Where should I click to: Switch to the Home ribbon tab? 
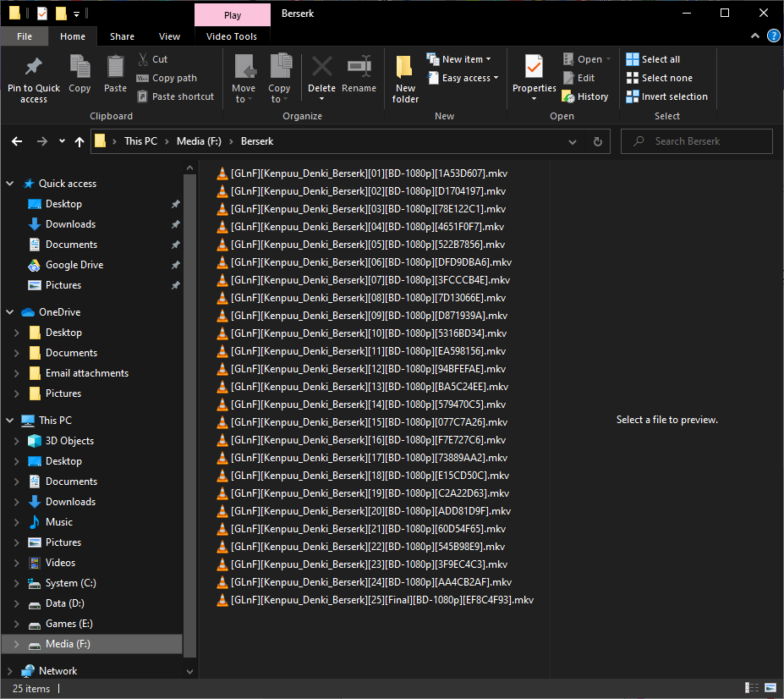tap(73, 36)
